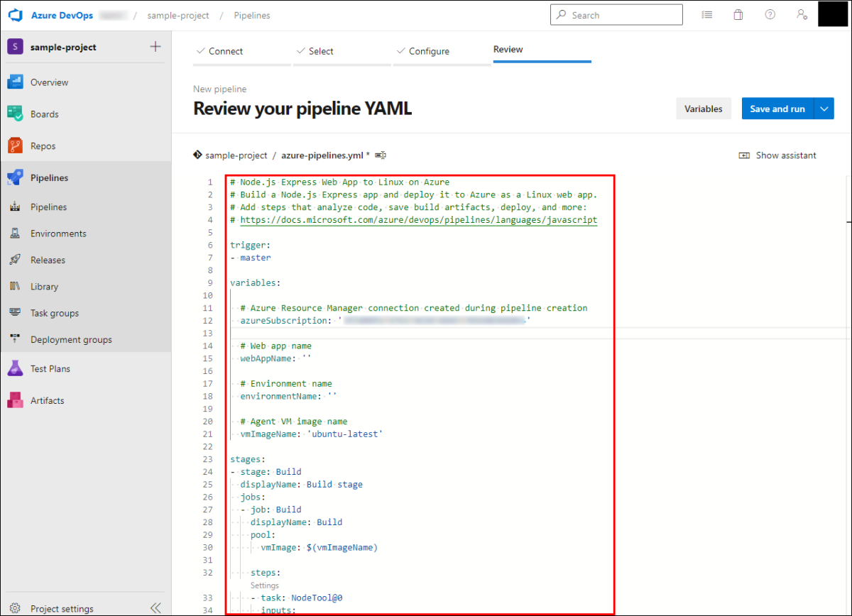This screenshot has height=616, width=852.
Task: Click the Artifacts package icon
Action: 16,400
